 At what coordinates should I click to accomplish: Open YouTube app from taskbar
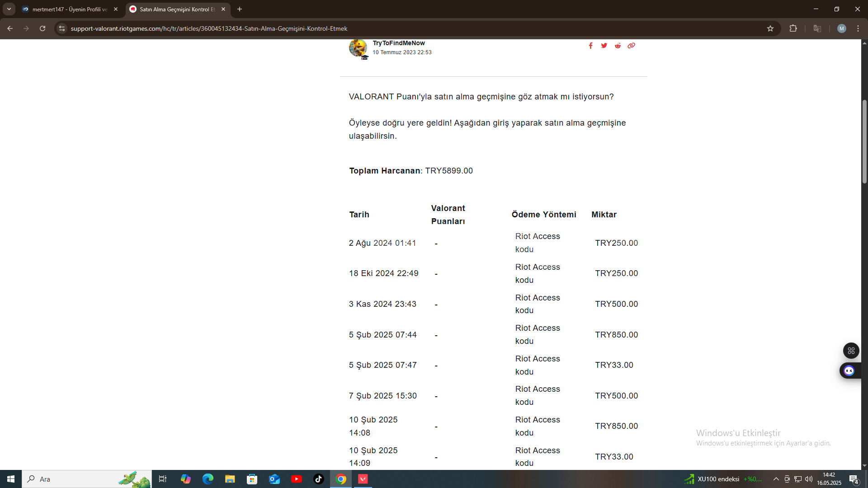point(296,479)
